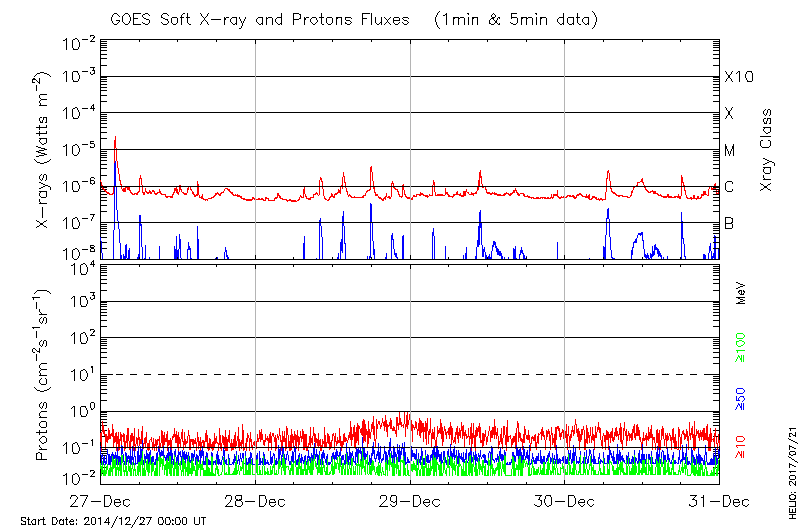Click the vertical Xray Class axis title

pyautogui.click(x=766, y=150)
